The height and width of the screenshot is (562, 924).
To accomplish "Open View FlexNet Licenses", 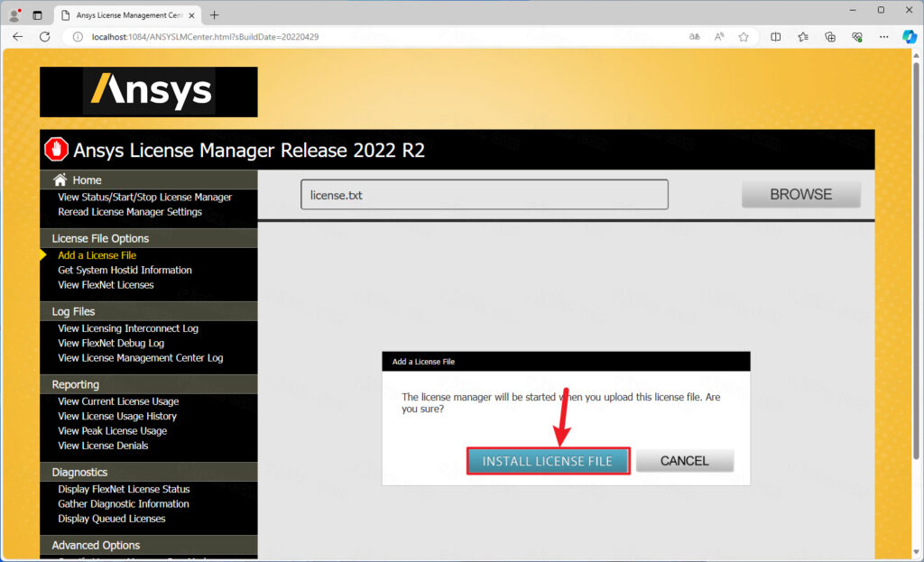I will (106, 285).
